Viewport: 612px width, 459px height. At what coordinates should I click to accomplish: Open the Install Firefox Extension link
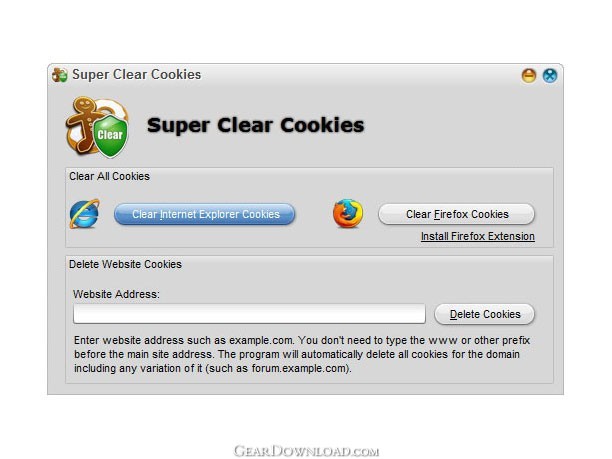(x=478, y=237)
